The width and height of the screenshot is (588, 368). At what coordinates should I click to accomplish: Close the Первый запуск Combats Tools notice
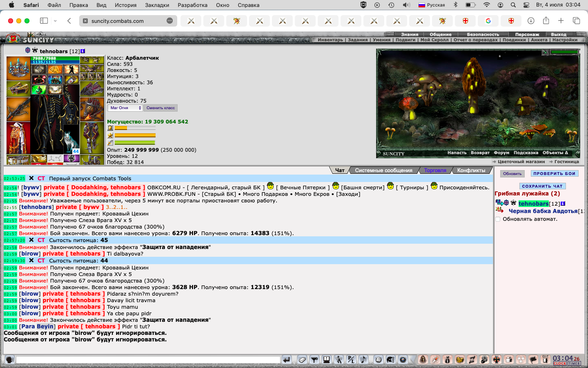[x=31, y=178]
